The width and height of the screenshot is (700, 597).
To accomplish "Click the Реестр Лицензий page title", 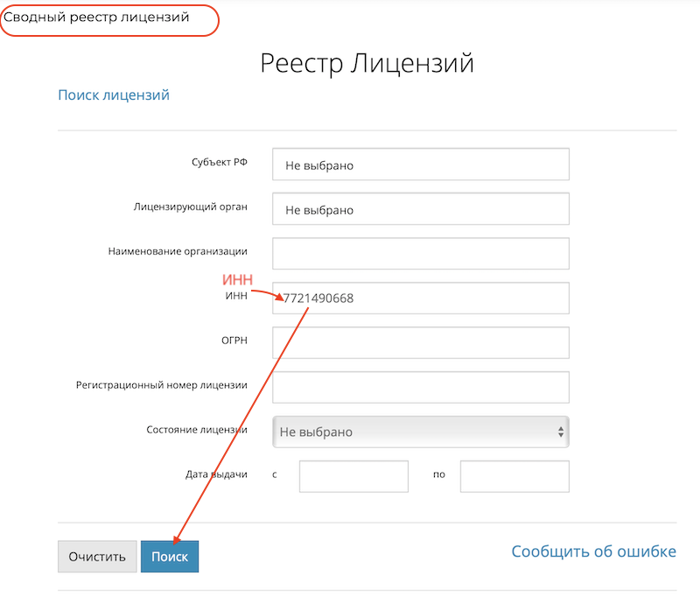I will 367,63.
